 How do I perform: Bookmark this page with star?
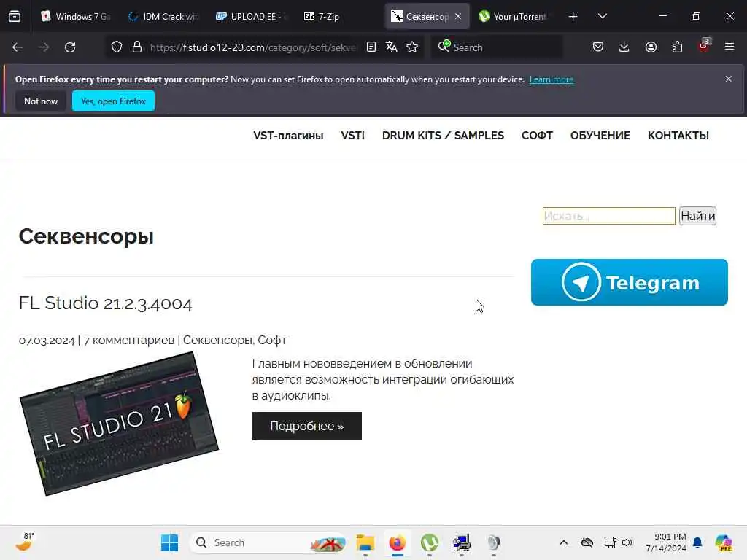[x=413, y=47]
